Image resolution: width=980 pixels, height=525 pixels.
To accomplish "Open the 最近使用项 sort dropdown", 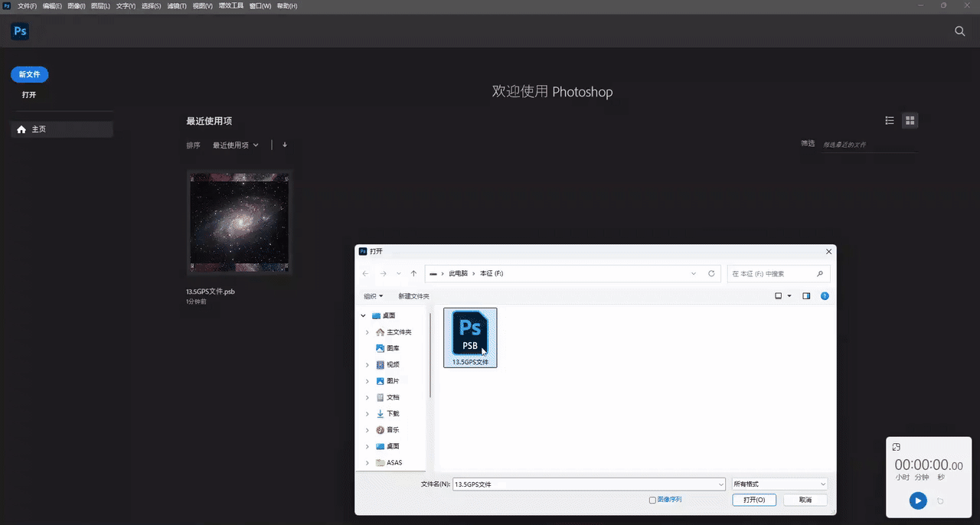I will coord(236,145).
